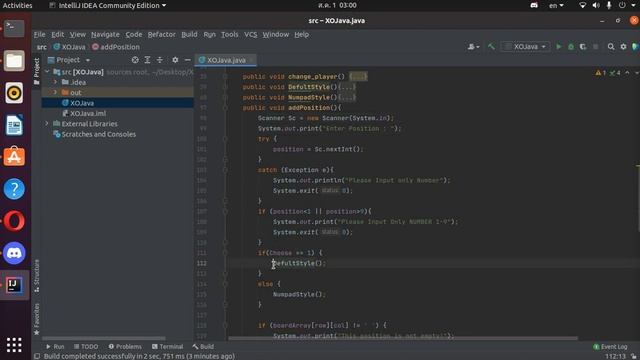Open the Build tool window button
This screenshot has width=640, height=360.
[203, 347]
